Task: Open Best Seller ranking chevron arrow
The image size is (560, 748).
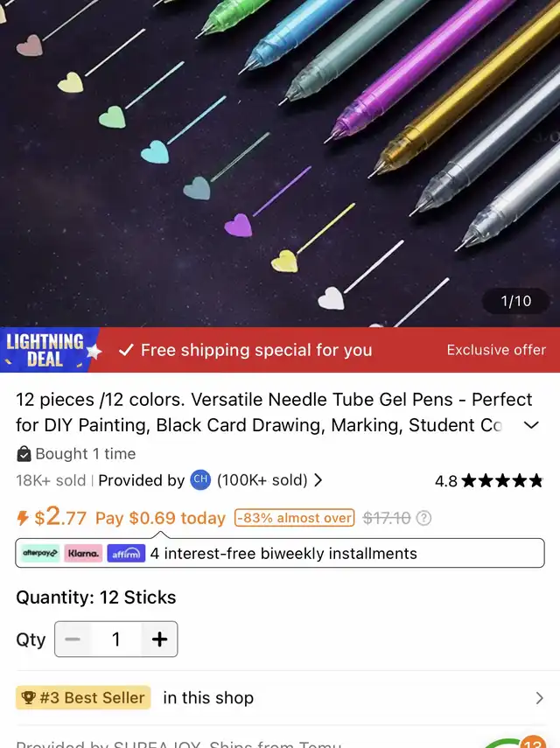Action: (x=540, y=698)
